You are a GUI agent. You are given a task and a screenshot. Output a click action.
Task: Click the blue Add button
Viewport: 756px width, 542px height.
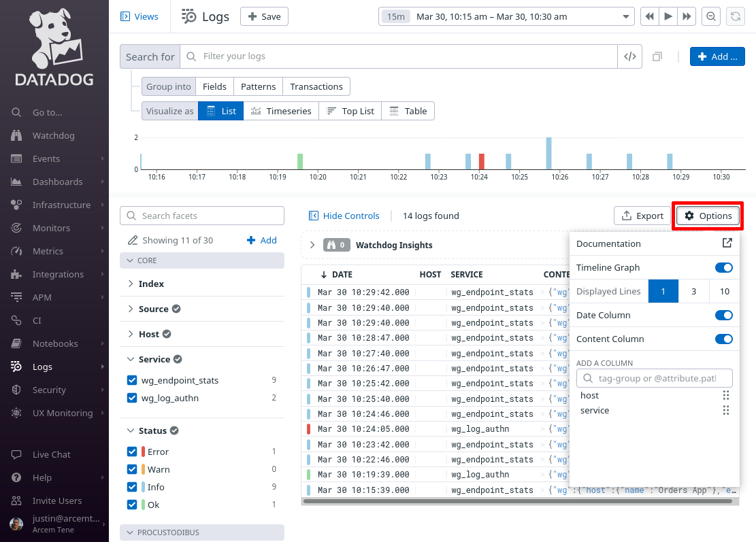click(x=717, y=56)
